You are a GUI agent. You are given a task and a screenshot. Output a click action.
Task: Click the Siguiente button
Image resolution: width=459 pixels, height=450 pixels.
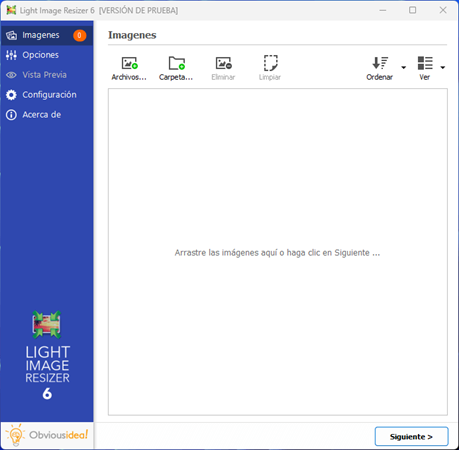tap(411, 436)
